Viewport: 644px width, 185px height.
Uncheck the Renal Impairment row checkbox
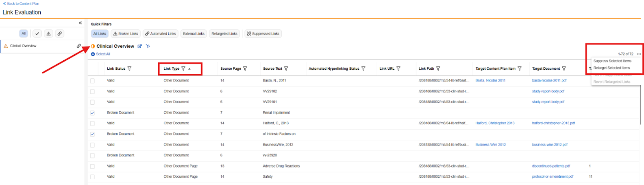[92, 113]
